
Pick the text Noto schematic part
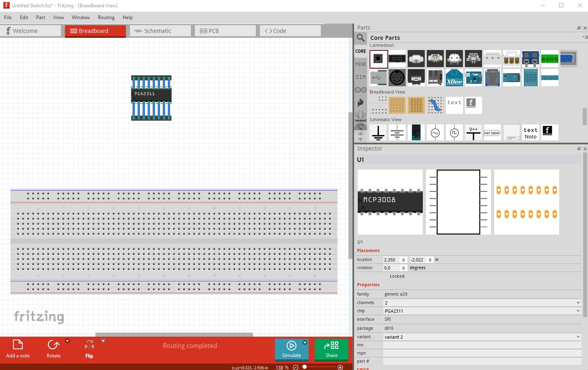530,133
